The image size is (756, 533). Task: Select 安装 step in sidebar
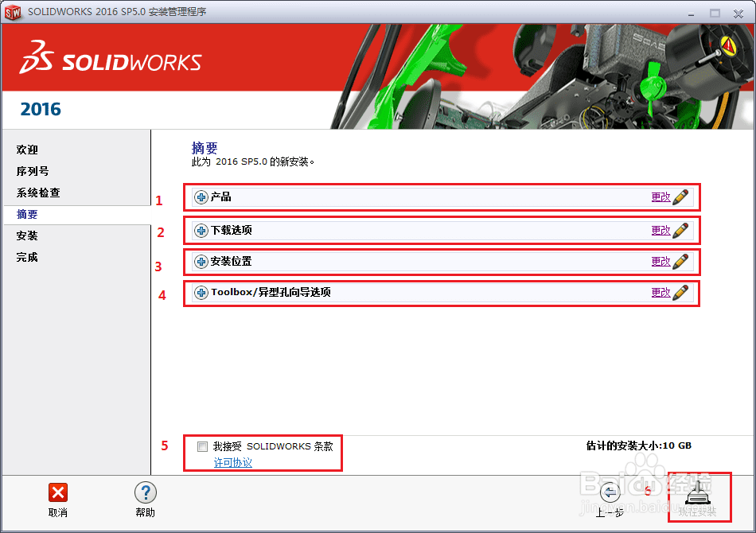pyautogui.click(x=27, y=235)
